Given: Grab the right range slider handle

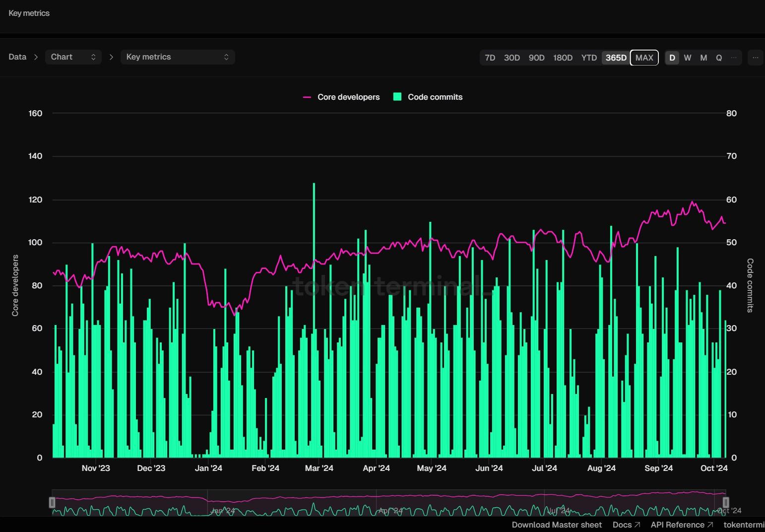Looking at the screenshot, I should [x=725, y=503].
